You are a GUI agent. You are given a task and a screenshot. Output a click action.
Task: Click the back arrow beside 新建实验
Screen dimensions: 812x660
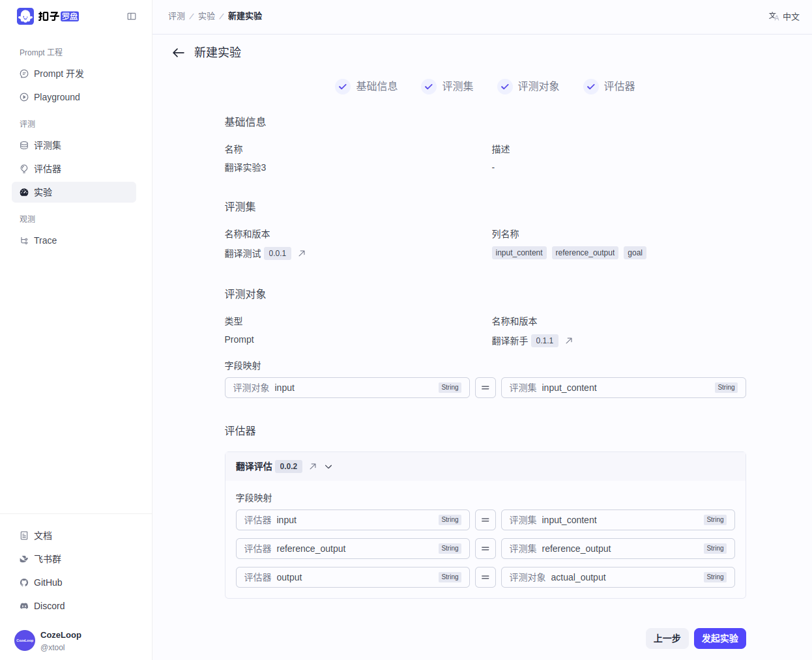click(x=178, y=53)
